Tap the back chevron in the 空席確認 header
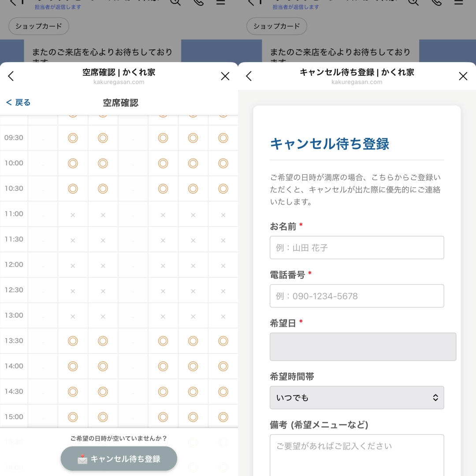Image resolution: width=476 pixels, height=476 pixels. (11, 76)
